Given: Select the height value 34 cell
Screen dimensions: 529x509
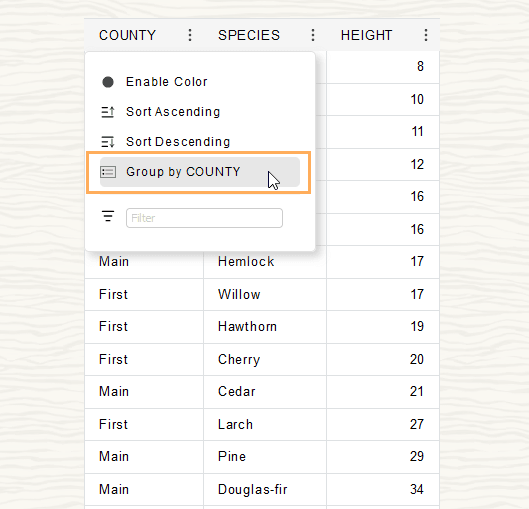Looking at the screenshot, I should point(383,489).
